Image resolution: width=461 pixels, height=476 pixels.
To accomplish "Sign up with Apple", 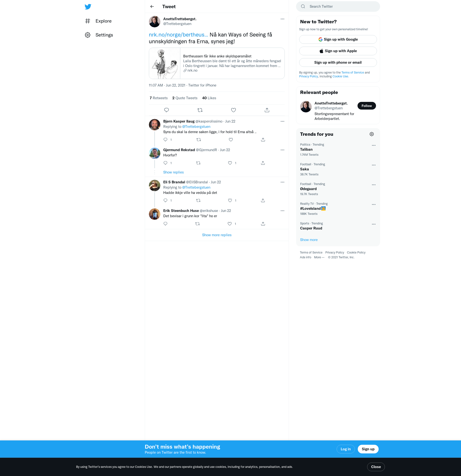I will [338, 51].
